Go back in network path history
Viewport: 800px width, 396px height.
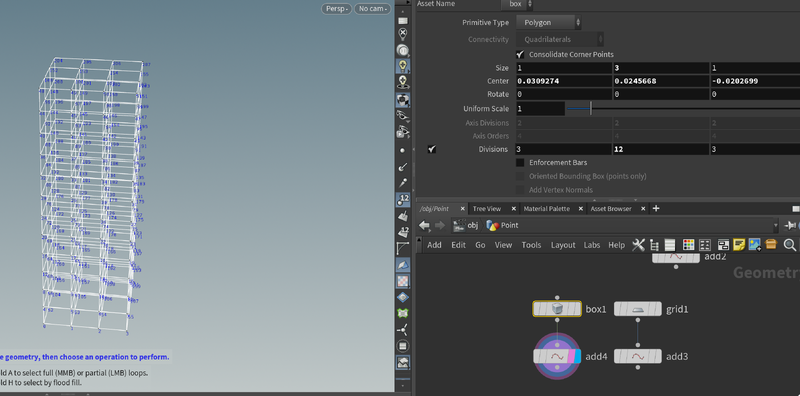(424, 226)
